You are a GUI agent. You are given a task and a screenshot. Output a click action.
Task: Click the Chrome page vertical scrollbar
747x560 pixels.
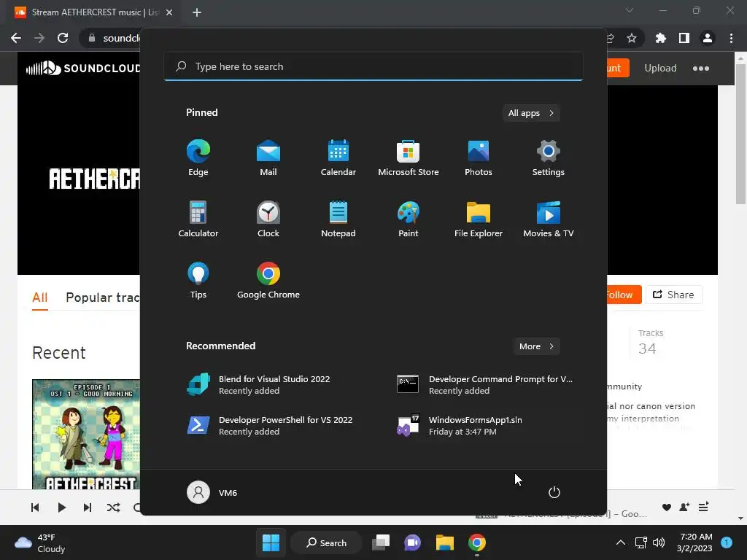tap(740, 133)
